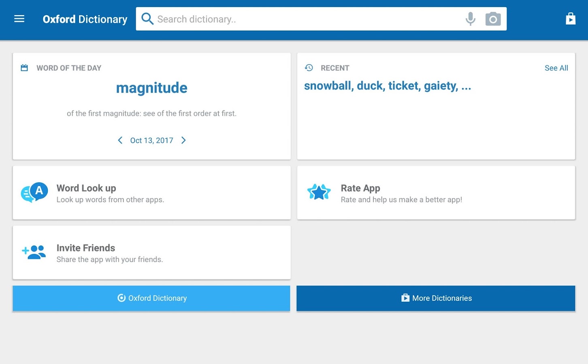
Task: Click the Oxford Dictionary header title
Action: click(85, 19)
